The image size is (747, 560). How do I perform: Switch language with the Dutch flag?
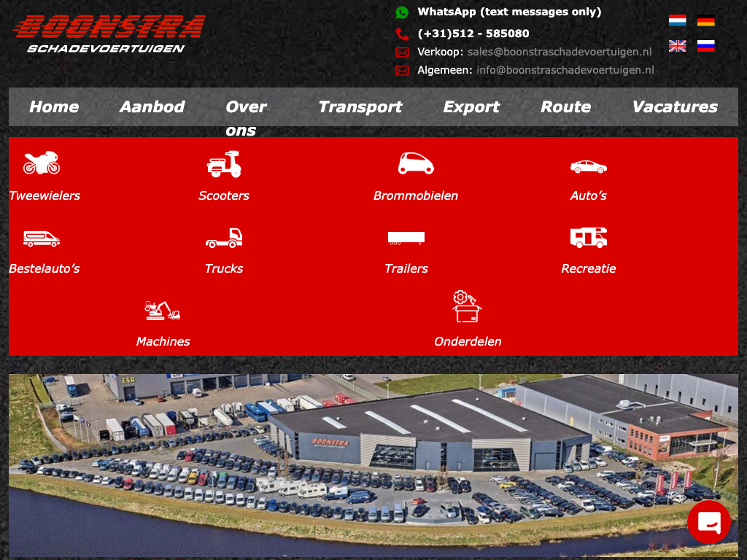(x=678, y=20)
